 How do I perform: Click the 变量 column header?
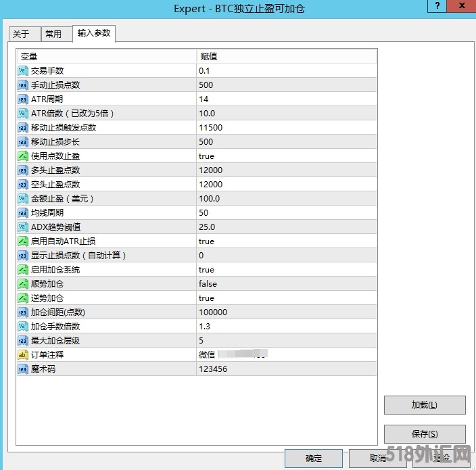pyautogui.click(x=107, y=57)
